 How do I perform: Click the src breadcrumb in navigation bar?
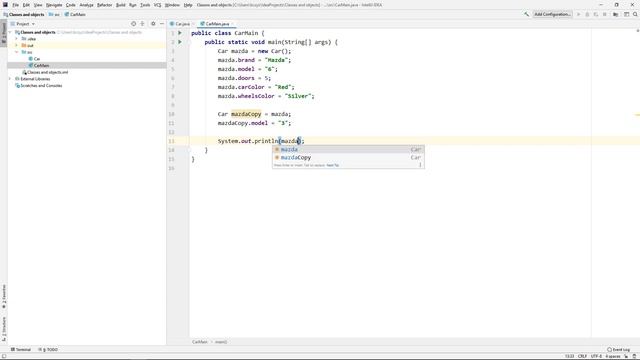[x=54, y=14]
